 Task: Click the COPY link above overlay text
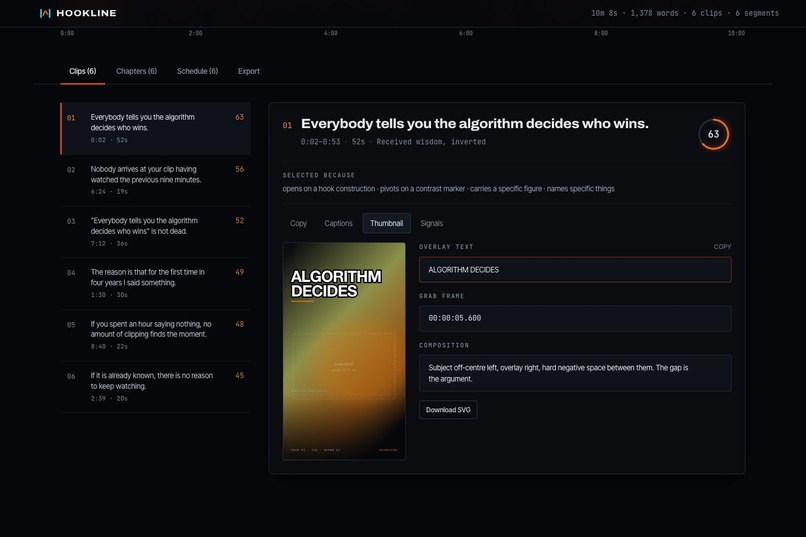(x=722, y=247)
